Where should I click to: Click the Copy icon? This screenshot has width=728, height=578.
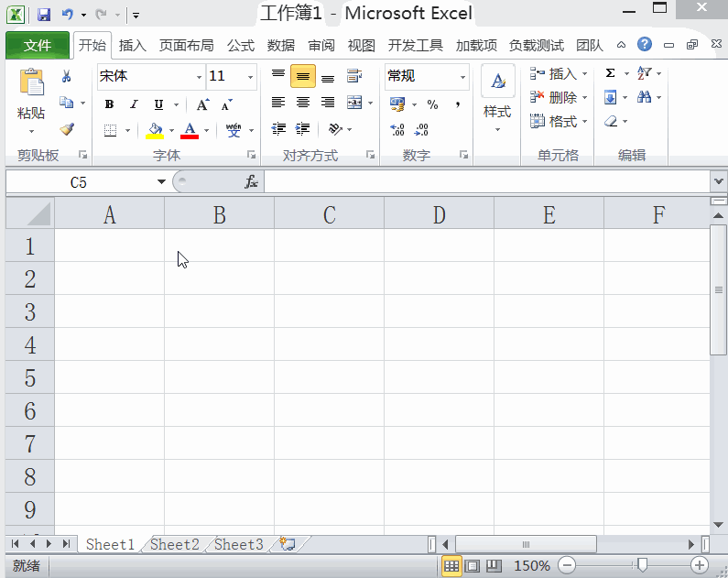click(67, 103)
